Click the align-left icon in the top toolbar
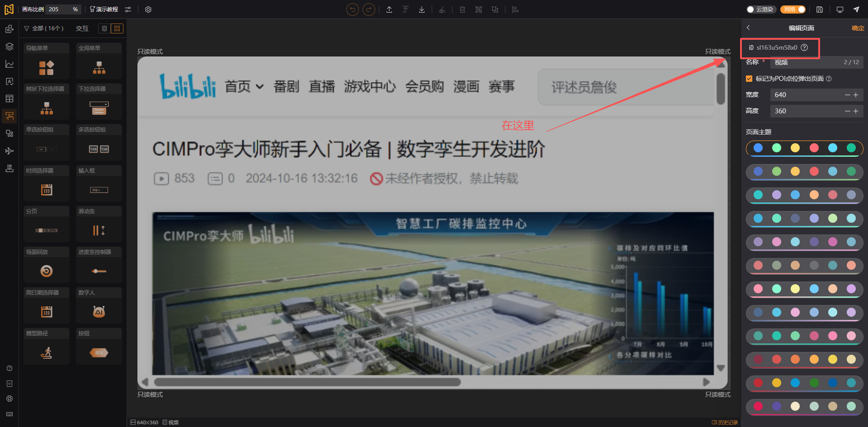Image resolution: width=868 pixels, height=427 pixels. pos(515,9)
